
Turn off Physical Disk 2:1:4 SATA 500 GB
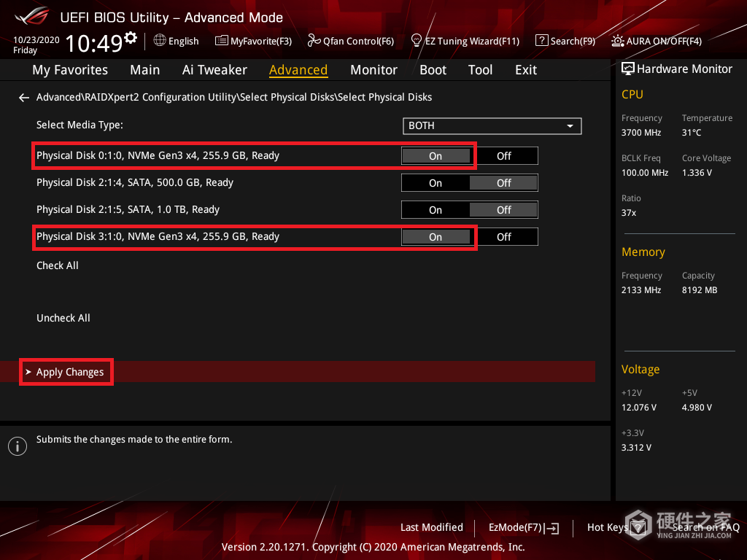click(x=503, y=183)
